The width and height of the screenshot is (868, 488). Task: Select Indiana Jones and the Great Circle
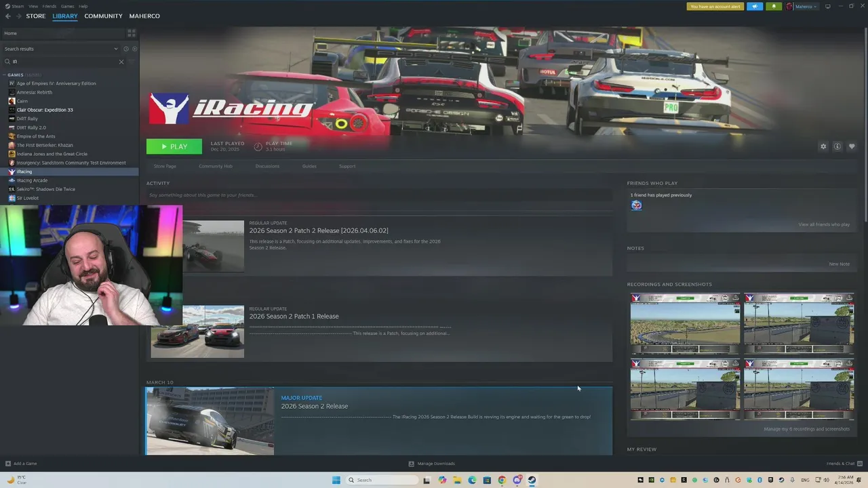point(52,154)
